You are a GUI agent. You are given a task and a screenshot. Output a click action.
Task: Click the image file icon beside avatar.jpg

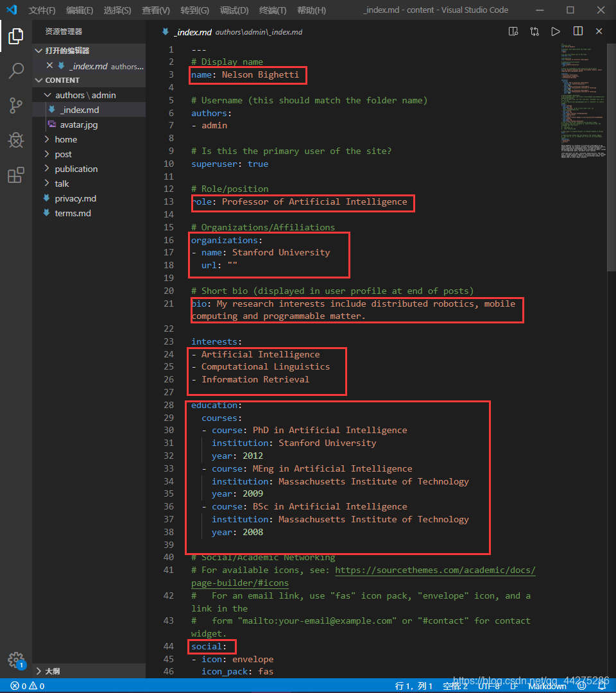[x=52, y=124]
